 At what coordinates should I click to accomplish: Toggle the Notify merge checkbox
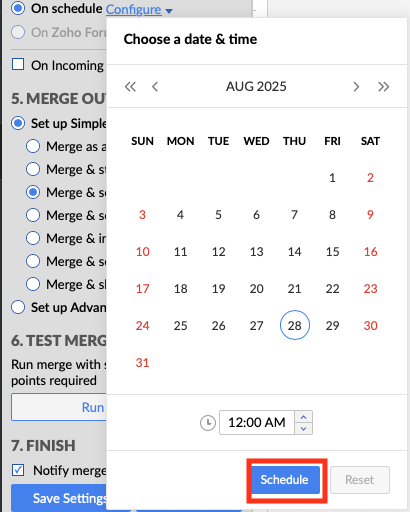point(18,470)
